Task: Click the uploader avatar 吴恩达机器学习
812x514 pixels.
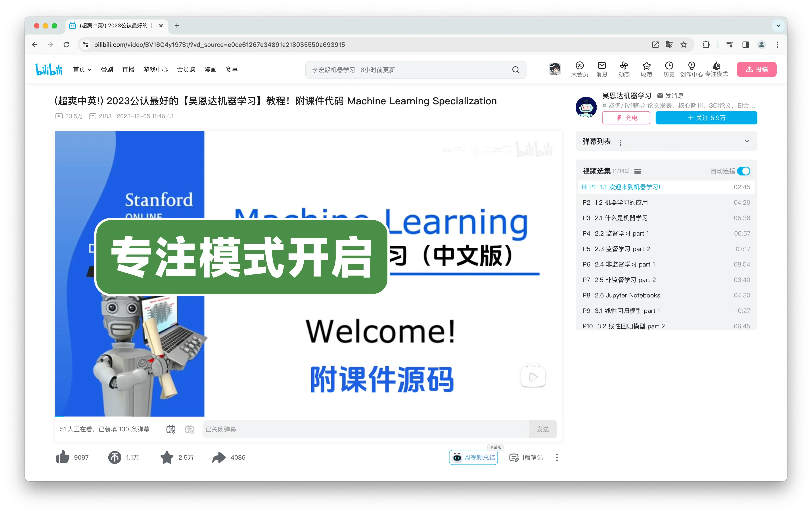Action: click(x=586, y=107)
